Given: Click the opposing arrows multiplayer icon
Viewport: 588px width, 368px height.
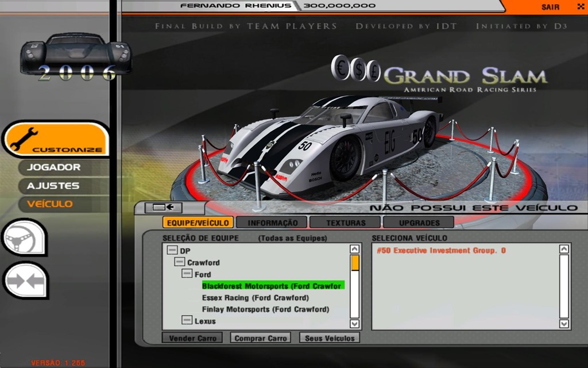Looking at the screenshot, I should pos(25,282).
